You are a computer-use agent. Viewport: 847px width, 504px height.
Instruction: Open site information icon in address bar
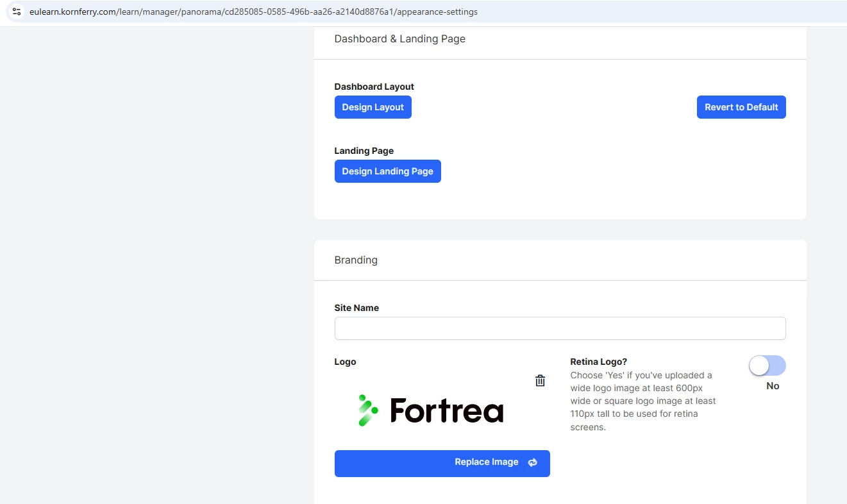coord(17,12)
